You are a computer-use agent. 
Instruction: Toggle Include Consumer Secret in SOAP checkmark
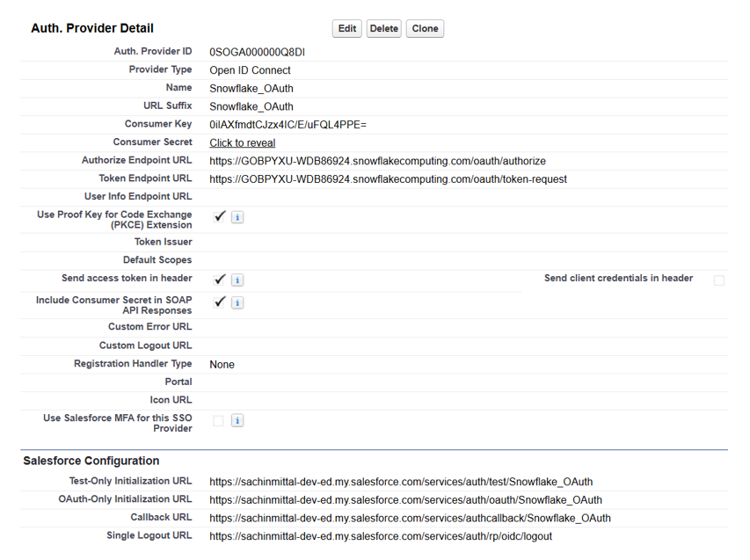pyautogui.click(x=220, y=302)
